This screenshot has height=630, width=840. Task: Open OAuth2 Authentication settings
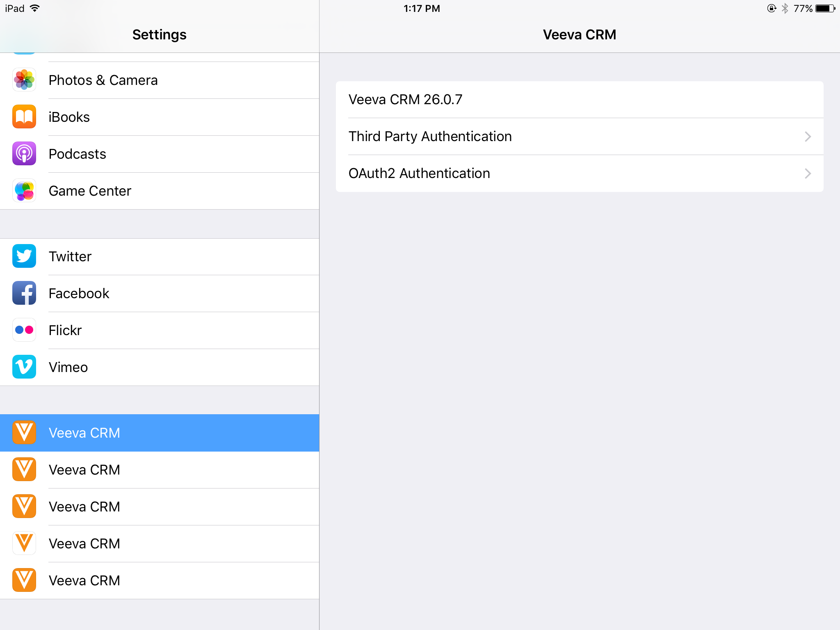tap(419, 173)
